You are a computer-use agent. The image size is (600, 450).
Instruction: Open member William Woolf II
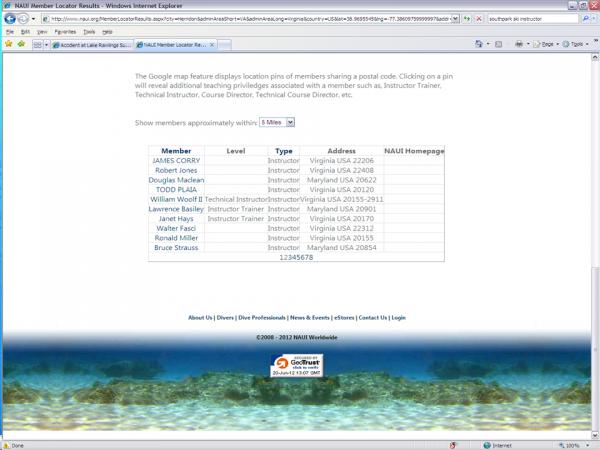[x=176, y=199]
